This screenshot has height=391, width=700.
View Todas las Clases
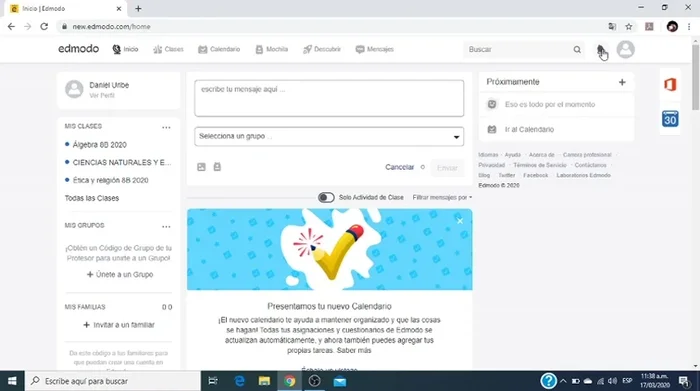(x=92, y=198)
